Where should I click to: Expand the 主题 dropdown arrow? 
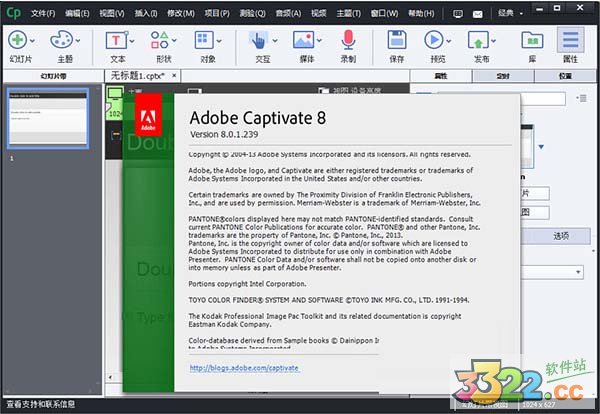[78, 41]
